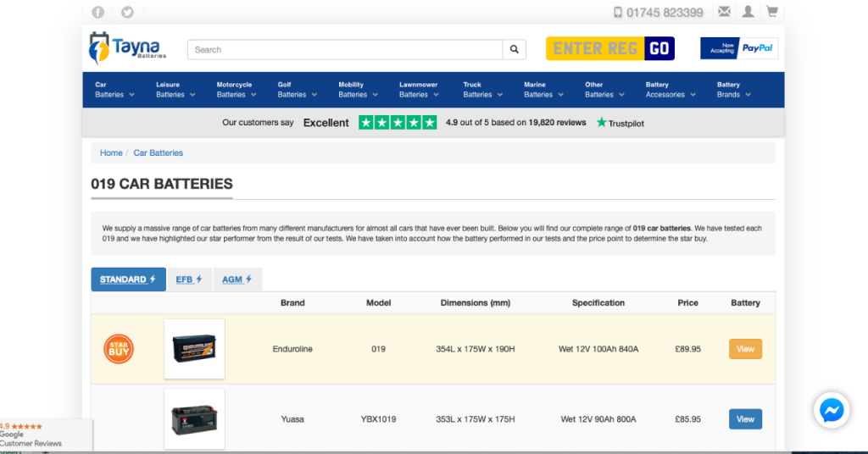
Task: Click the 19,820 reviews text
Action: point(557,123)
